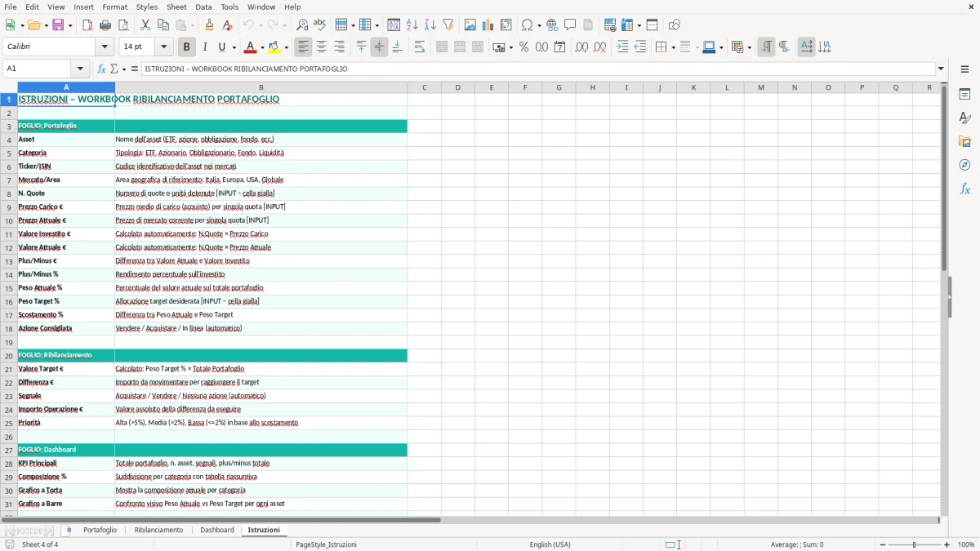Open sidebar Navigator compass icon
Image resolution: width=980 pixels, height=551 pixels.
964,165
